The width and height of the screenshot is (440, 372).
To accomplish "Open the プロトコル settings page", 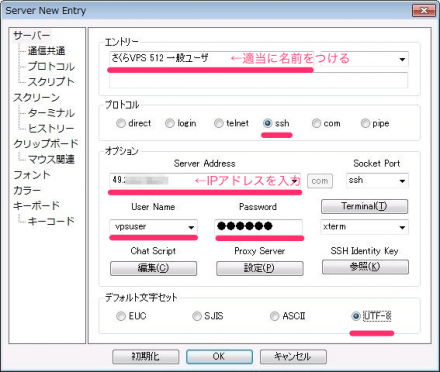I will point(51,66).
